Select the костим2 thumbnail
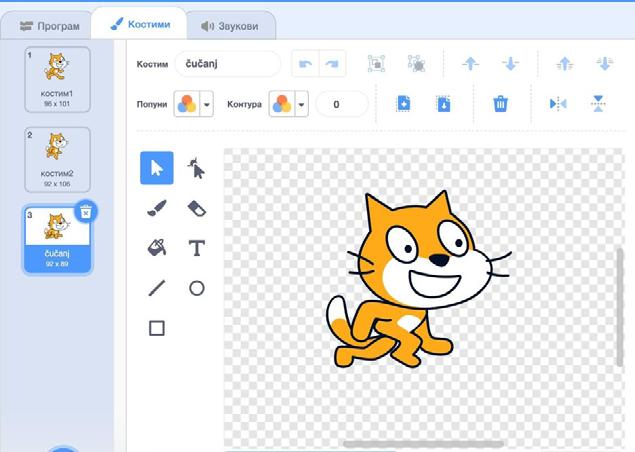 [57, 160]
